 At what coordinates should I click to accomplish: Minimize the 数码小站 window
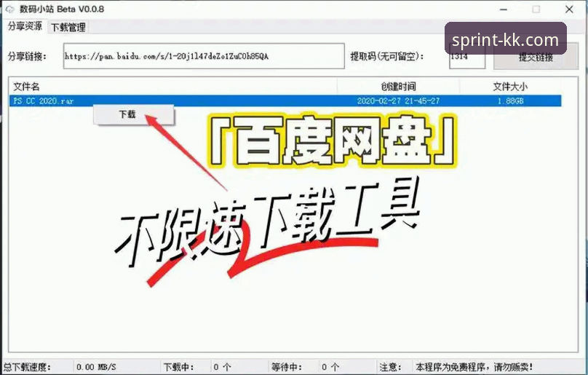pos(504,9)
